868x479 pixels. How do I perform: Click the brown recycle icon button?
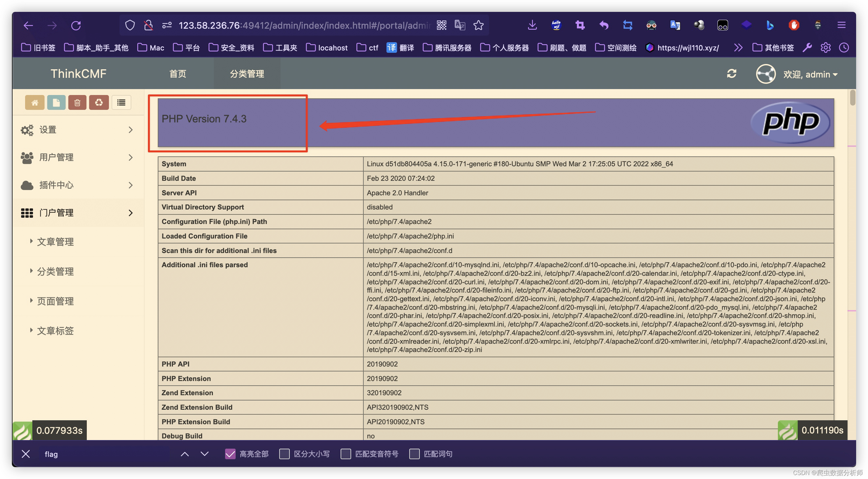(x=99, y=102)
